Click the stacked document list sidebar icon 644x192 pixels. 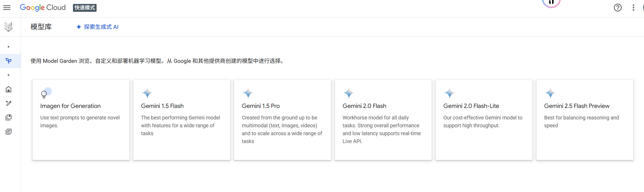(9, 131)
